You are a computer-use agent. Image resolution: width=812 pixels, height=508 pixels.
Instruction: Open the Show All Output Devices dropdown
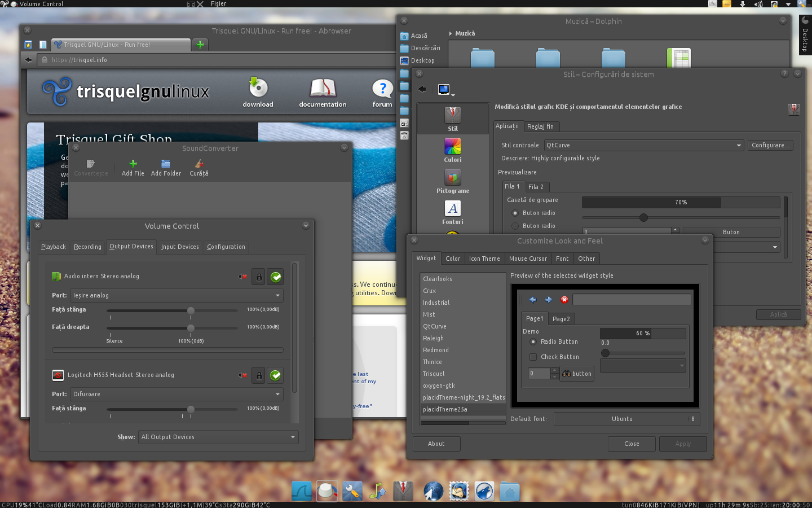tap(219, 437)
